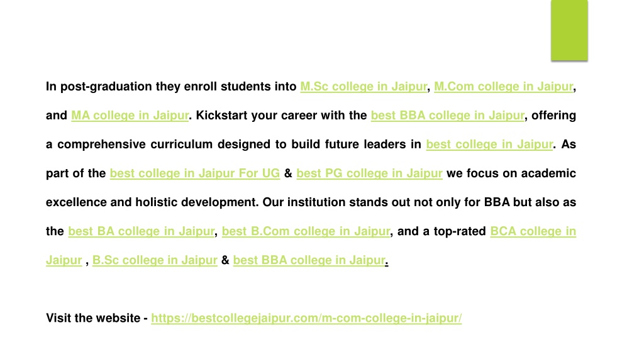Click the final best BBA college link after ampersand
The width and height of the screenshot is (644, 362).
pyautogui.click(x=309, y=260)
